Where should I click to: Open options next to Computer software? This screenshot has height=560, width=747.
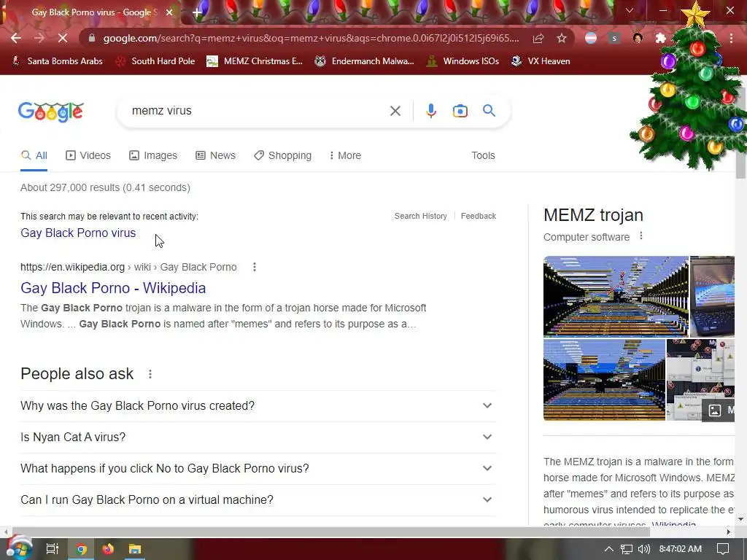pos(641,236)
